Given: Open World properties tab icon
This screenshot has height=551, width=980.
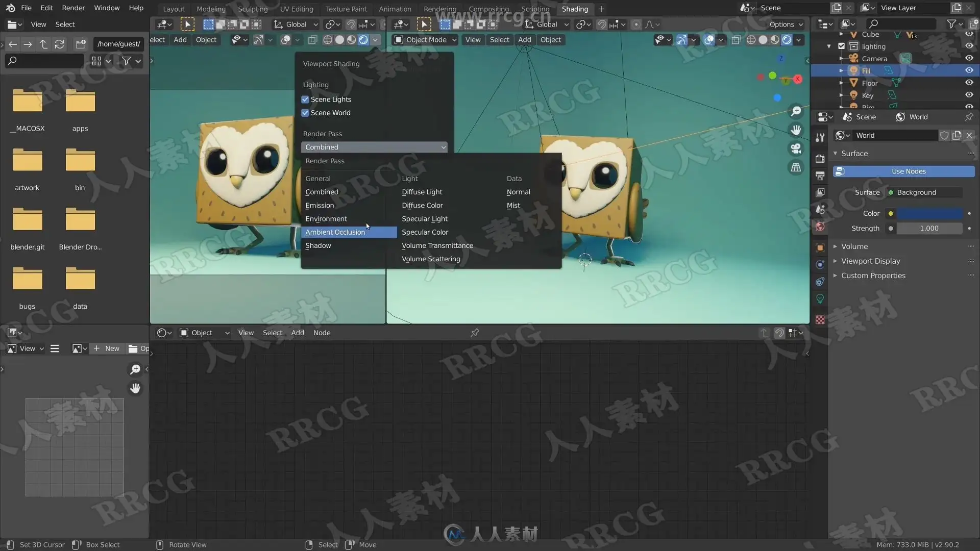Looking at the screenshot, I should coord(820,227).
